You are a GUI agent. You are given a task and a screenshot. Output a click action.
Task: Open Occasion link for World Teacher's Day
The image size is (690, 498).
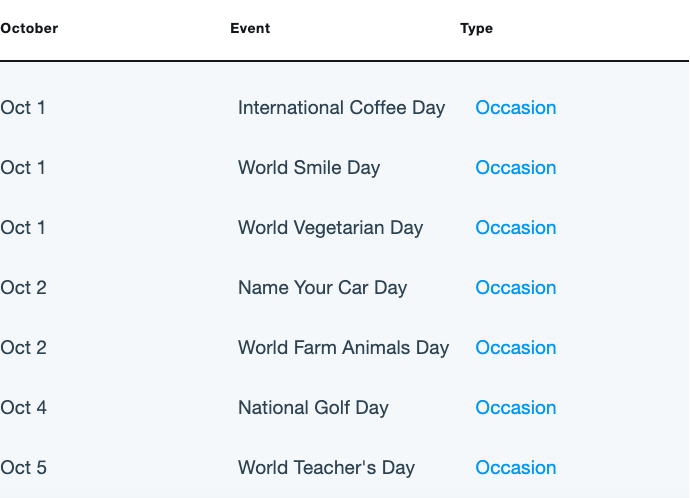(515, 468)
